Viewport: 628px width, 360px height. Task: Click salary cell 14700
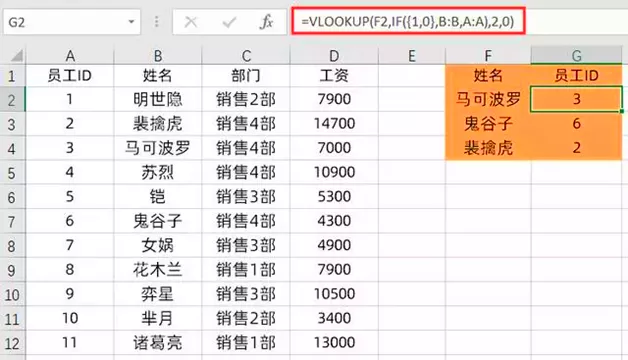point(334,124)
